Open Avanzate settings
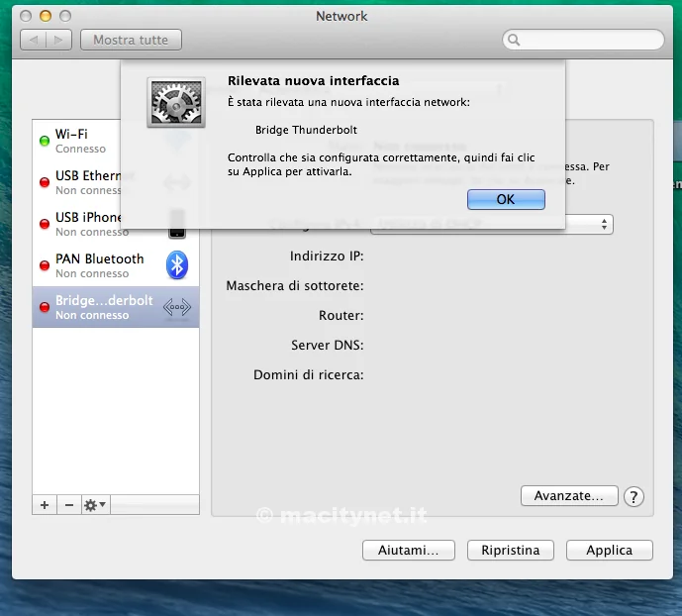682x616 pixels. pyautogui.click(x=569, y=495)
